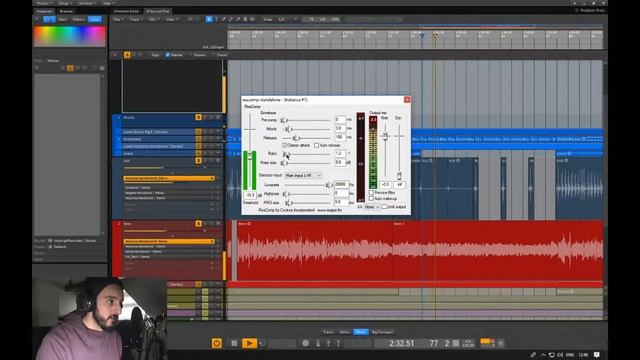Switch to the Browser tab
Viewport: 640px width, 360px height.
point(66,11)
